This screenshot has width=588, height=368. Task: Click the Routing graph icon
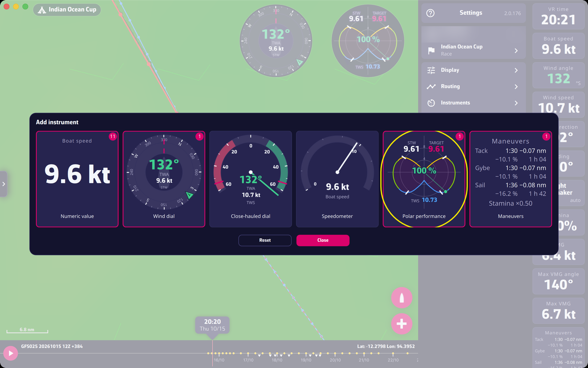431,86
